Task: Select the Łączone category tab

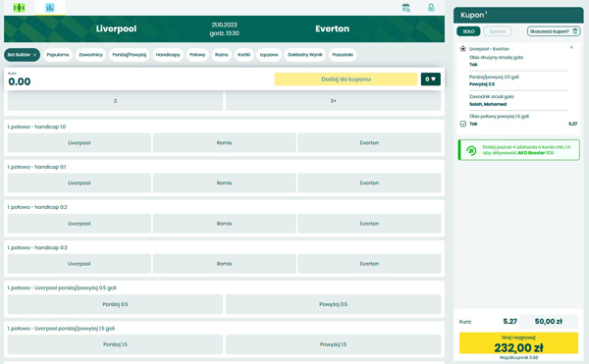Action: (x=269, y=55)
